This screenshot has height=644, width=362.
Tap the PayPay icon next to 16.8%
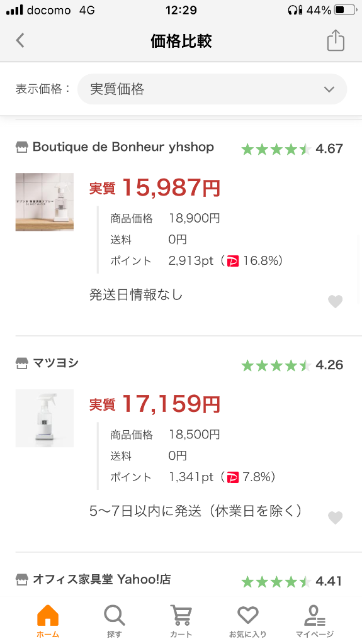pyautogui.click(x=233, y=261)
